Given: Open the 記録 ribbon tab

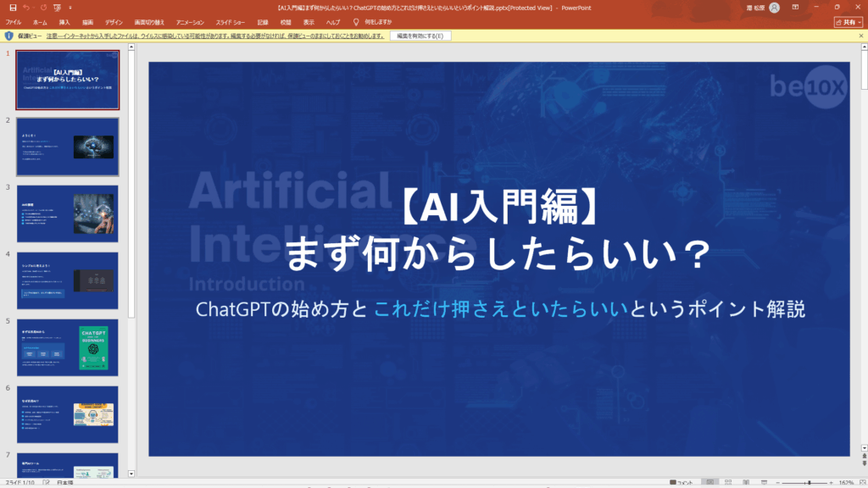Looking at the screenshot, I should pyautogui.click(x=263, y=22).
